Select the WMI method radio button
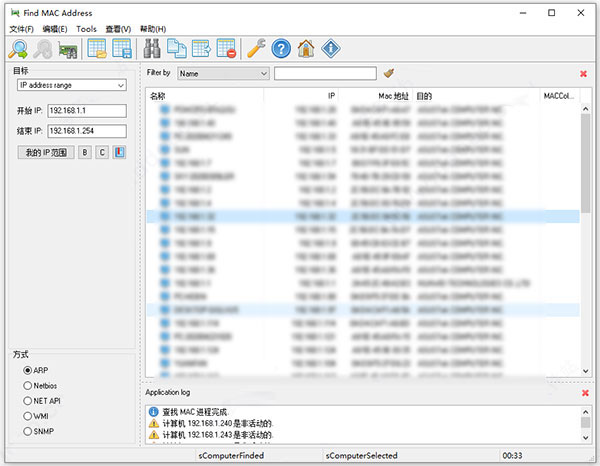The width and height of the screenshot is (600, 466). (x=28, y=416)
